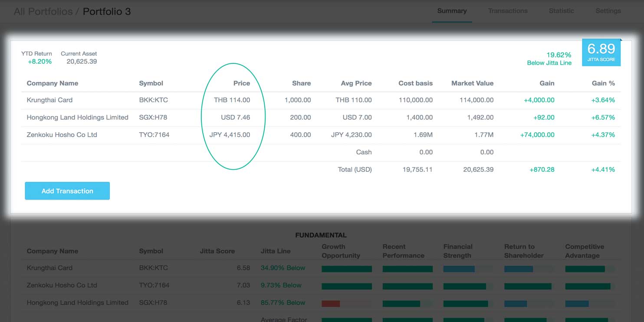
Task: Click the 1,492.00 market value cell
Action: point(480,118)
